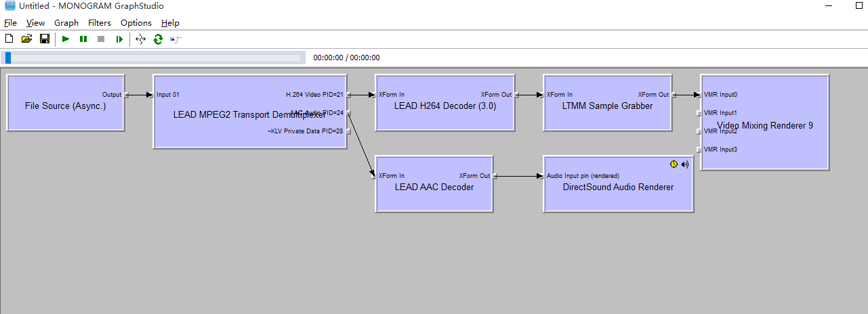Minimize the GraphStudio window
Image resolution: width=868 pixels, height=314 pixels.
(830, 6)
